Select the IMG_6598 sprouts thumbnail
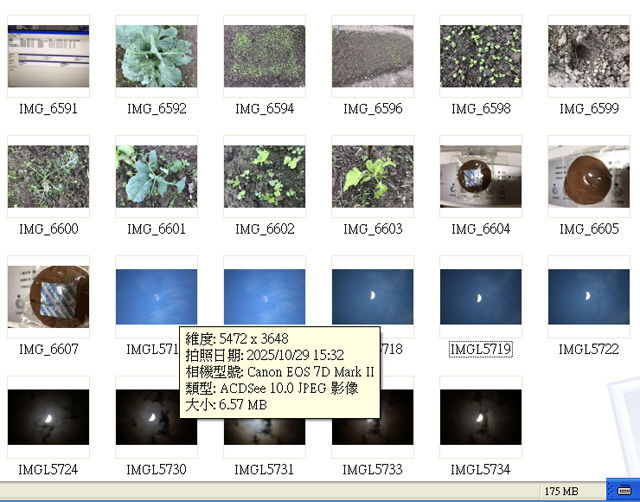The image size is (640, 502). tap(480, 56)
